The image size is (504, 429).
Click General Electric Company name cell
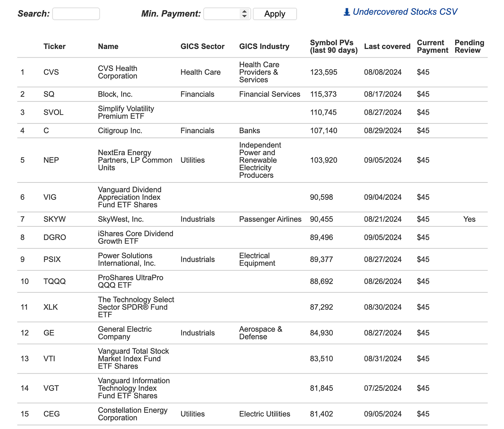pyautogui.click(x=125, y=333)
